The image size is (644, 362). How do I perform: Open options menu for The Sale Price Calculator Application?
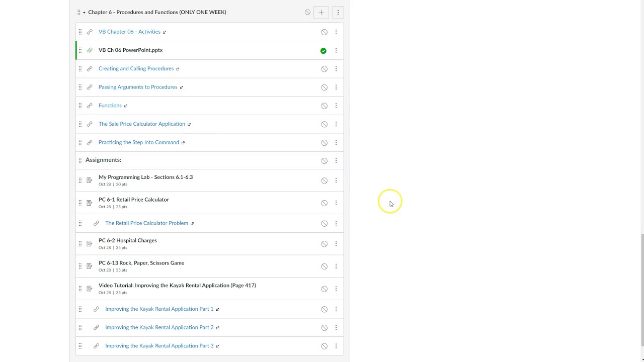tap(336, 124)
